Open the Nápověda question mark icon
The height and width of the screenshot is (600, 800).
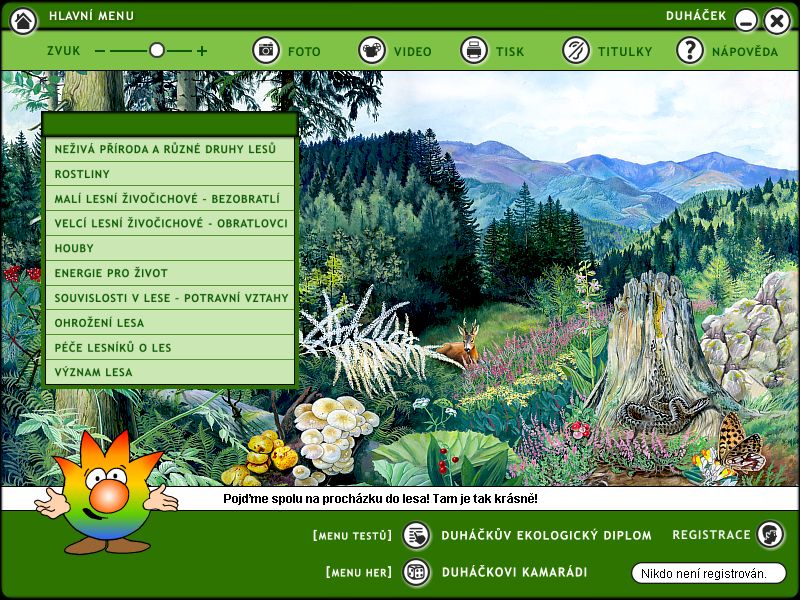[690, 50]
